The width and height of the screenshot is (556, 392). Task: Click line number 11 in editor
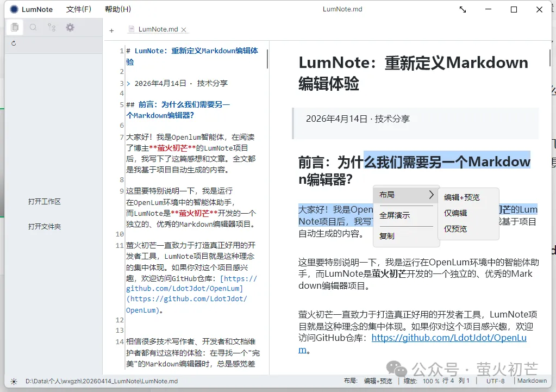click(120, 246)
